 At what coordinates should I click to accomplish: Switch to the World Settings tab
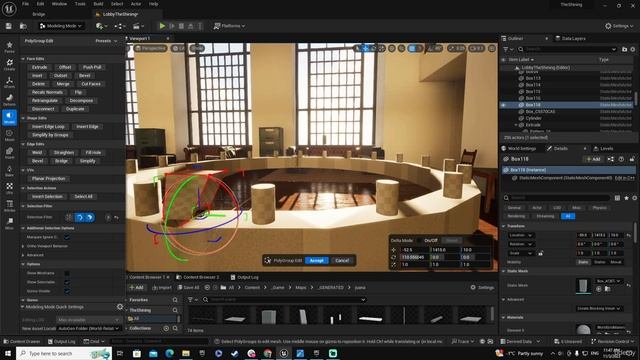pos(518,149)
